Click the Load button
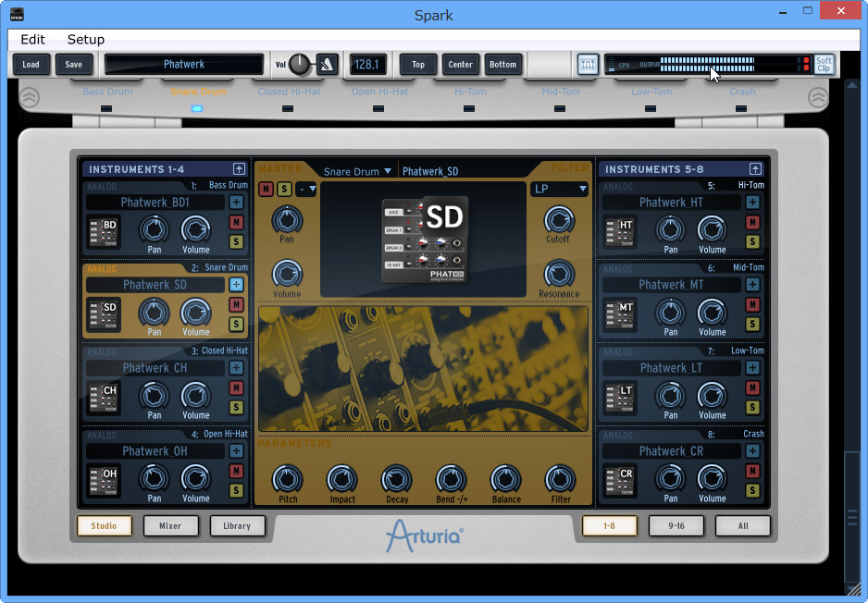This screenshot has height=603, width=868. (31, 65)
